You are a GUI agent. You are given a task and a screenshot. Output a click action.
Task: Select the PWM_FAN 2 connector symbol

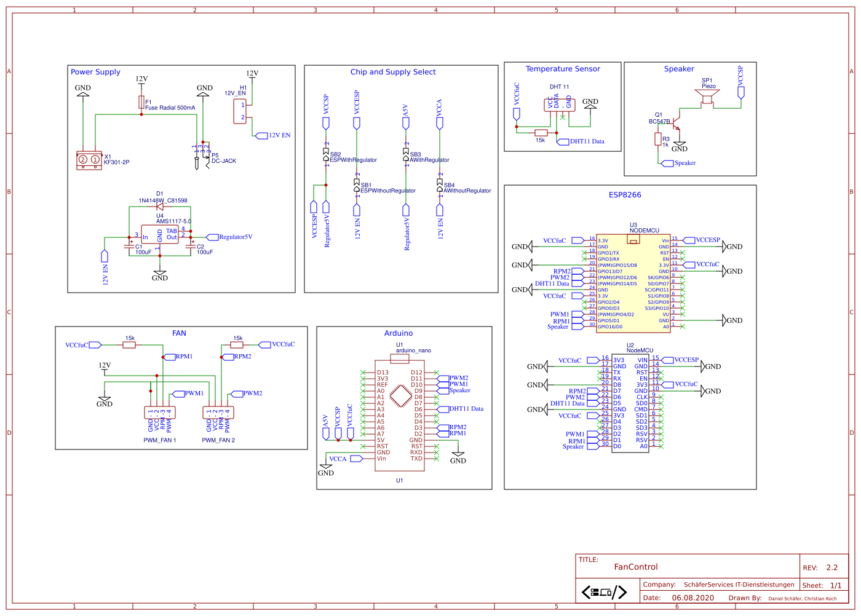tap(218, 413)
